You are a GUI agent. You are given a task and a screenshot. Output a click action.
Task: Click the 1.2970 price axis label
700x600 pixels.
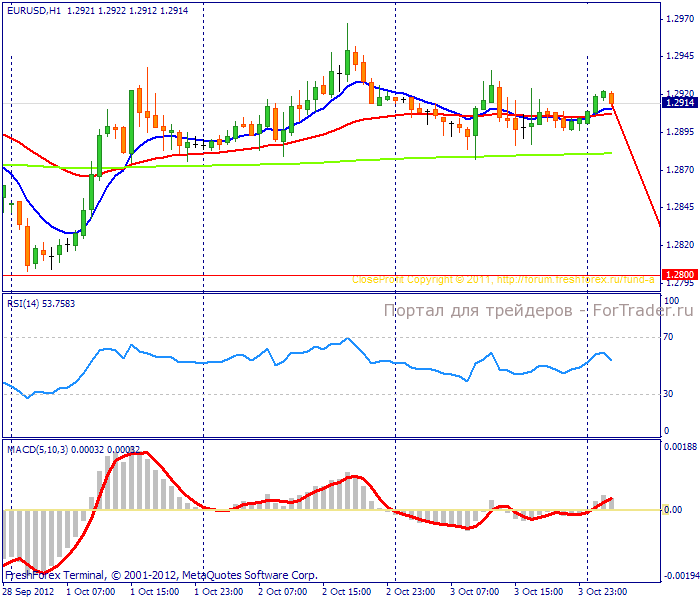(680, 19)
